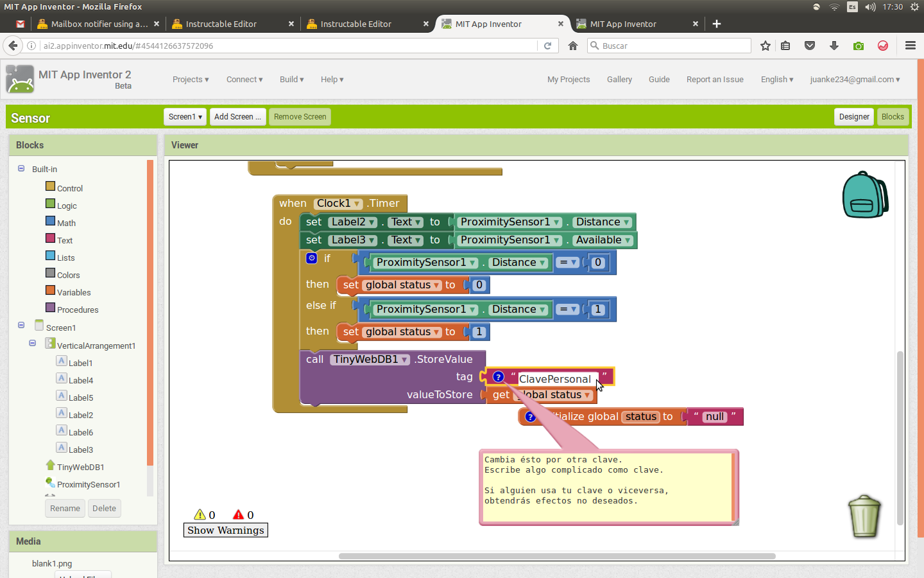The height and width of the screenshot is (578, 924).
Task: Click the comment icon on the ClavePersonal block
Action: pyautogui.click(x=499, y=377)
